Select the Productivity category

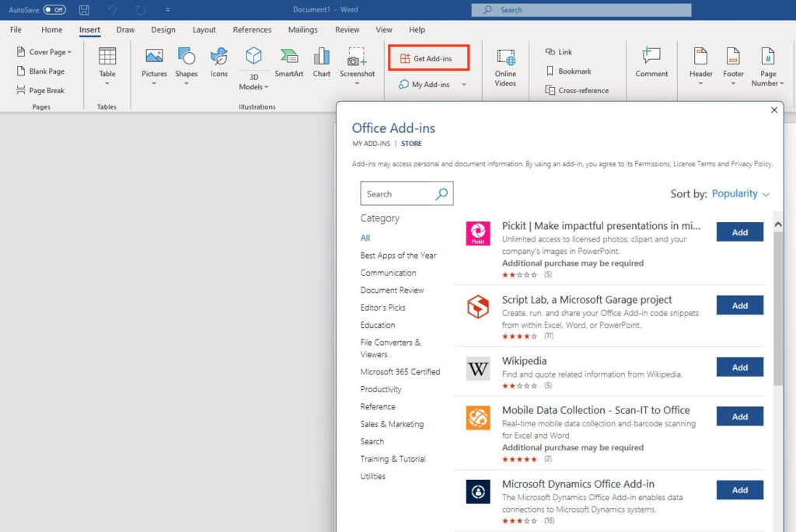click(381, 389)
